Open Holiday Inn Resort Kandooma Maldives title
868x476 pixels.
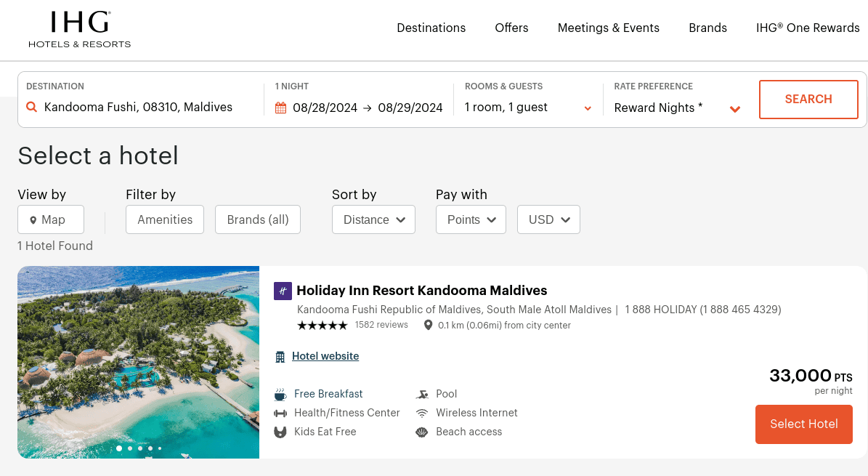click(x=422, y=291)
